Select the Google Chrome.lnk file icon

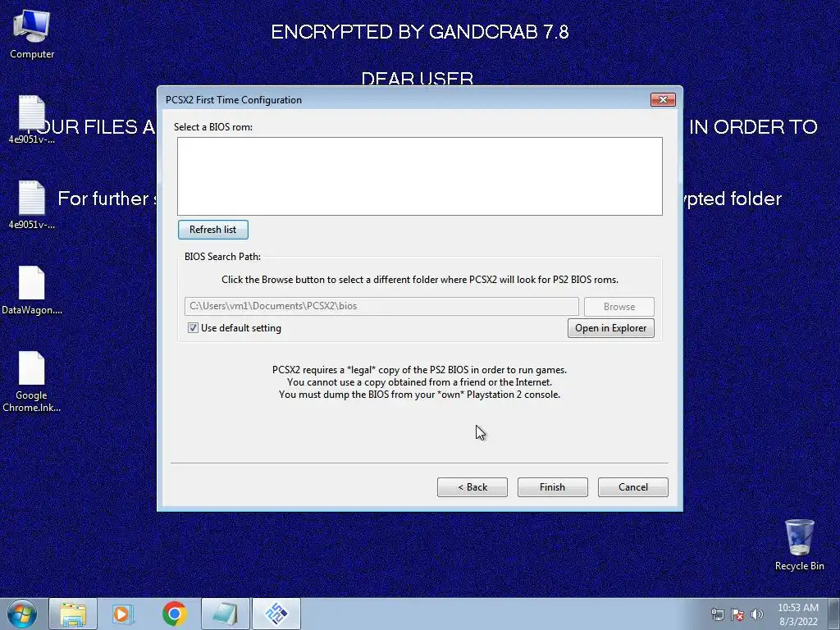[x=32, y=381]
